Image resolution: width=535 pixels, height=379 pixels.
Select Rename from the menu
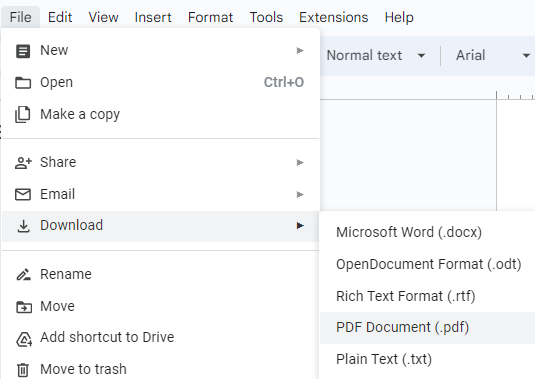[160, 274]
